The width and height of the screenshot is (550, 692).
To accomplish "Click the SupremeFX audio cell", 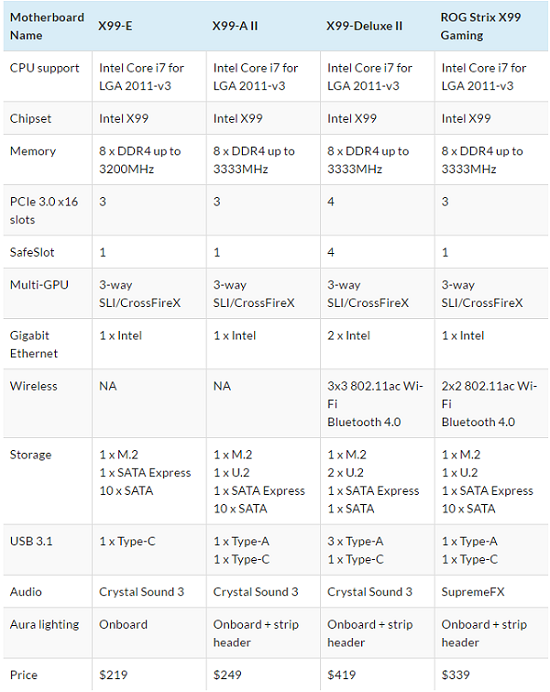I will tap(473, 591).
